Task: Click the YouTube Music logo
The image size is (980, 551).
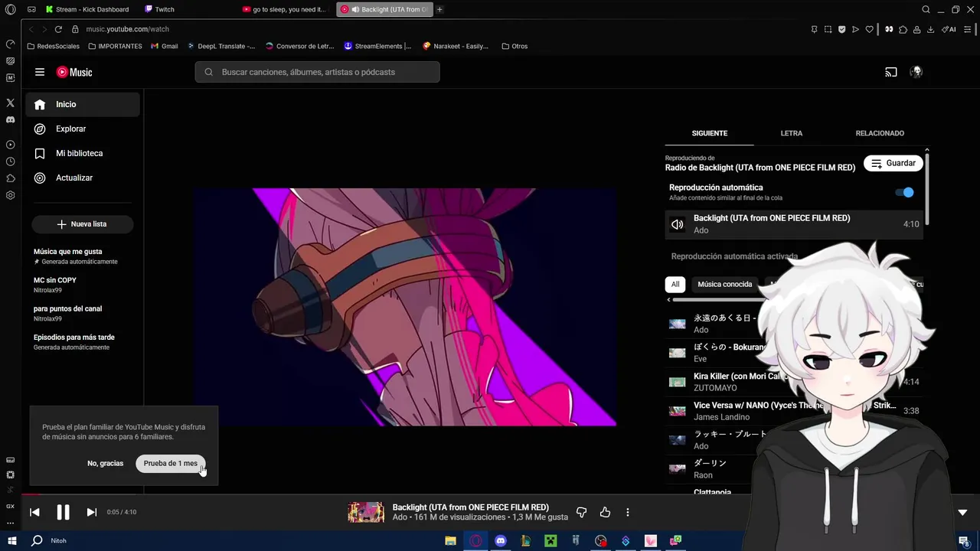Action: click(x=74, y=72)
